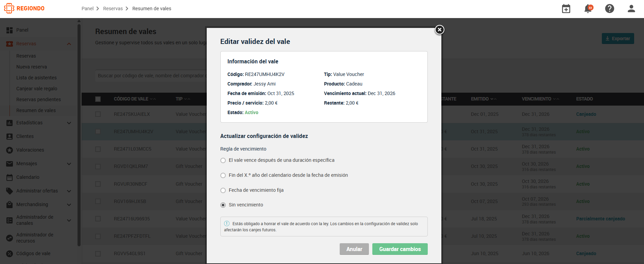
Task: Click Guardar cambios button
Action: pos(400,249)
